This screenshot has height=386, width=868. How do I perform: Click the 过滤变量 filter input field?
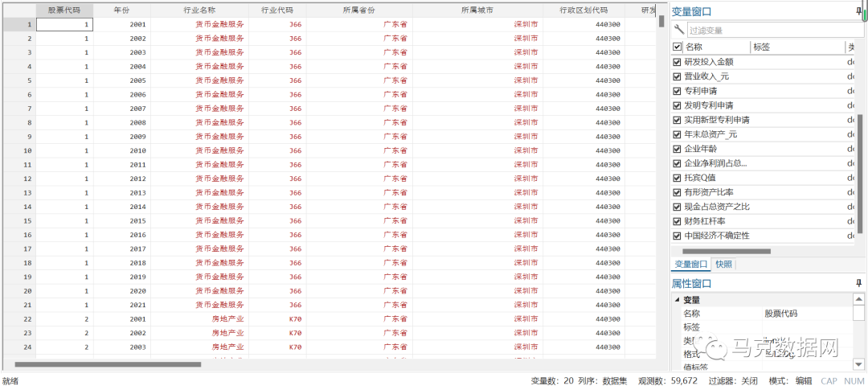[x=775, y=31]
